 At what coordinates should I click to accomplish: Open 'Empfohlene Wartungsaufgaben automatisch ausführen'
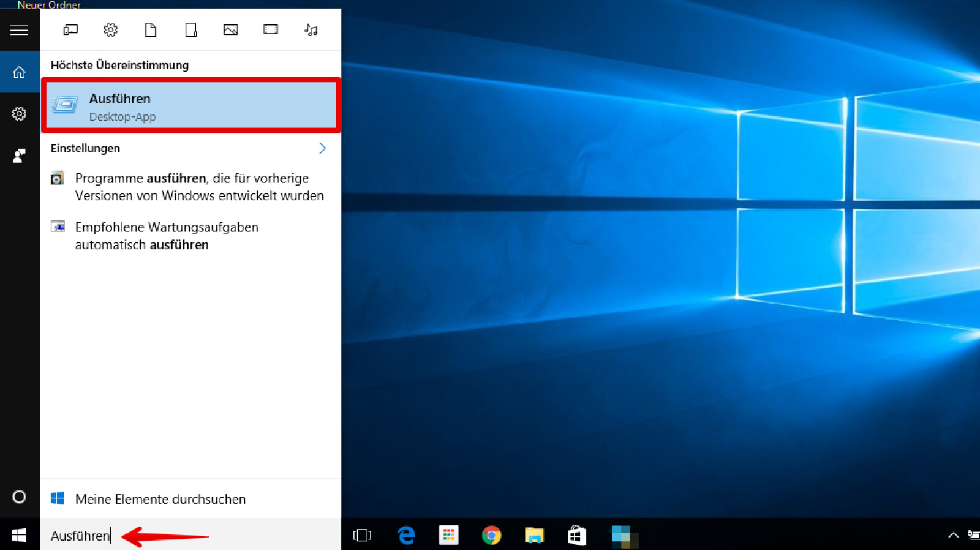pos(166,236)
